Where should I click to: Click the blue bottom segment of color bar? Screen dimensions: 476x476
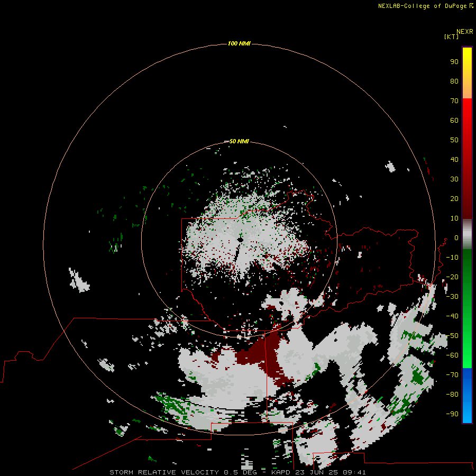click(x=467, y=396)
